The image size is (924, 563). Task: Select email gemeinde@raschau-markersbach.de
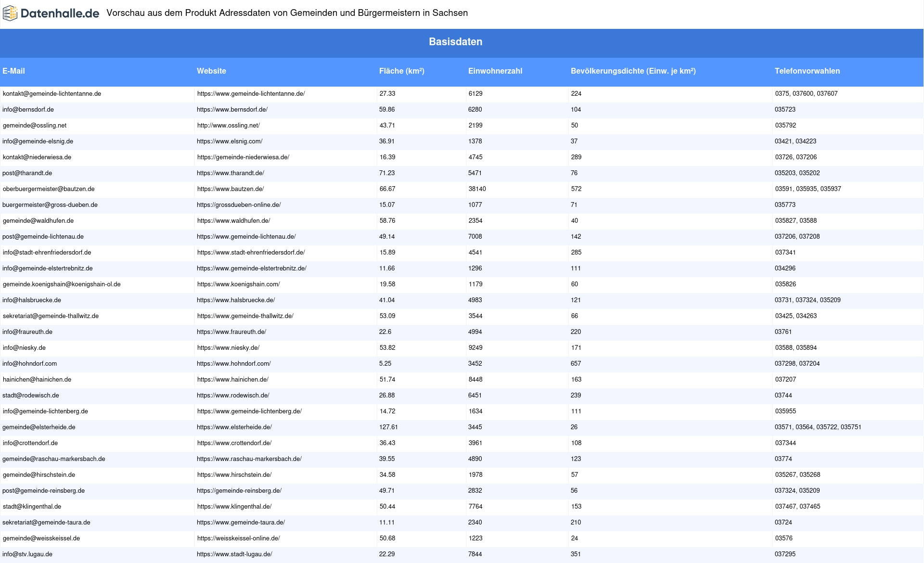54,459
